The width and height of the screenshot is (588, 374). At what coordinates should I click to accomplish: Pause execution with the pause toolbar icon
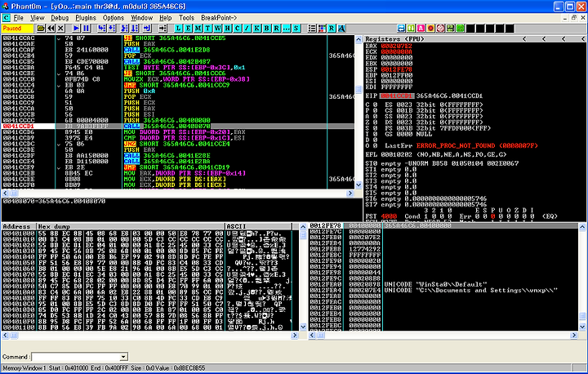click(86, 28)
